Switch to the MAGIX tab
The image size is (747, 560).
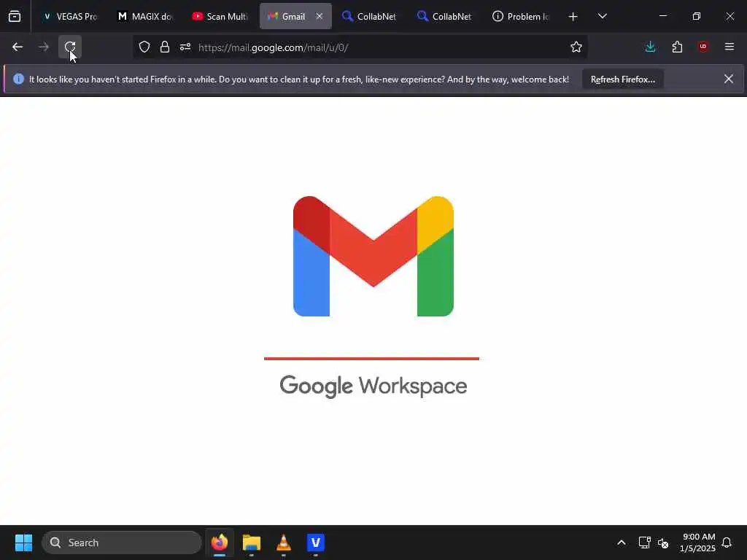(x=145, y=17)
